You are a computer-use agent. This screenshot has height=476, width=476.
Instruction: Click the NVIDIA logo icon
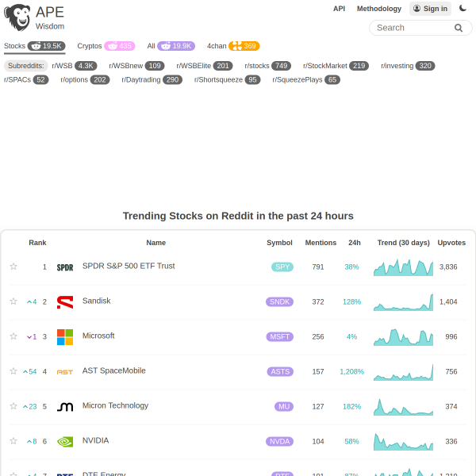coord(65,442)
